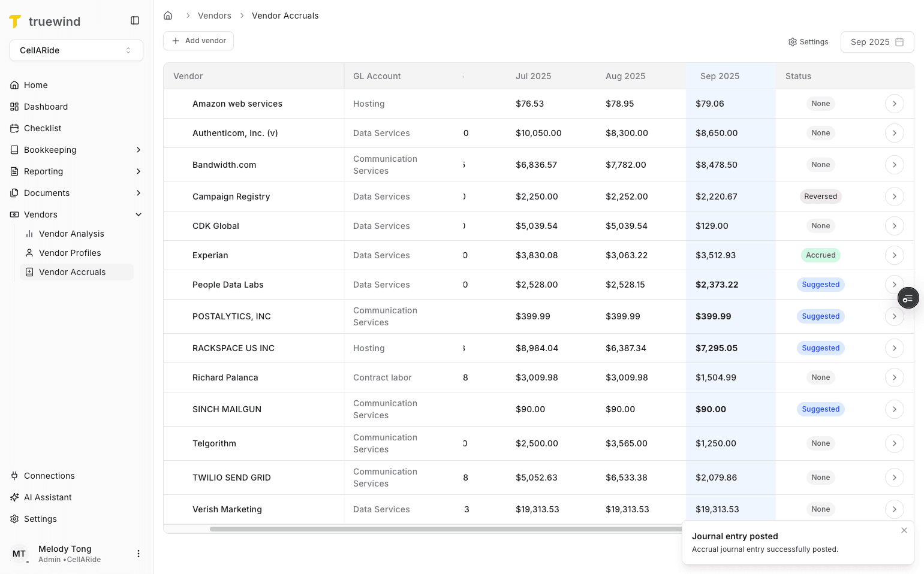Click the Accrued status badge for Experian

click(820, 255)
